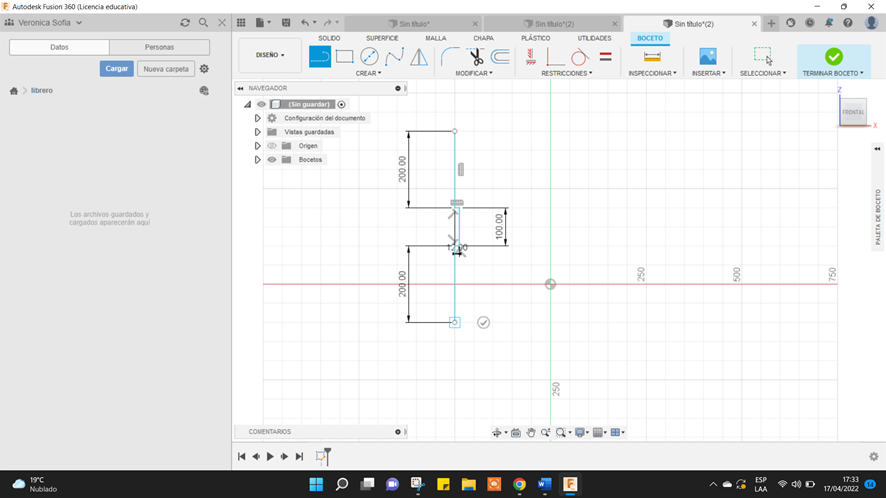
Task: Click the Look At icon
Action: [515, 432]
